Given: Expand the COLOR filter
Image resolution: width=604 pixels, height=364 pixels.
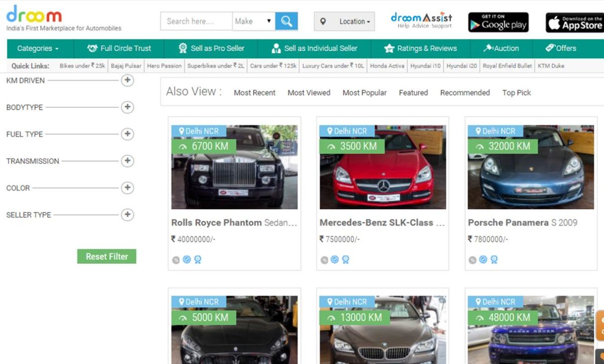Looking at the screenshot, I should (127, 188).
